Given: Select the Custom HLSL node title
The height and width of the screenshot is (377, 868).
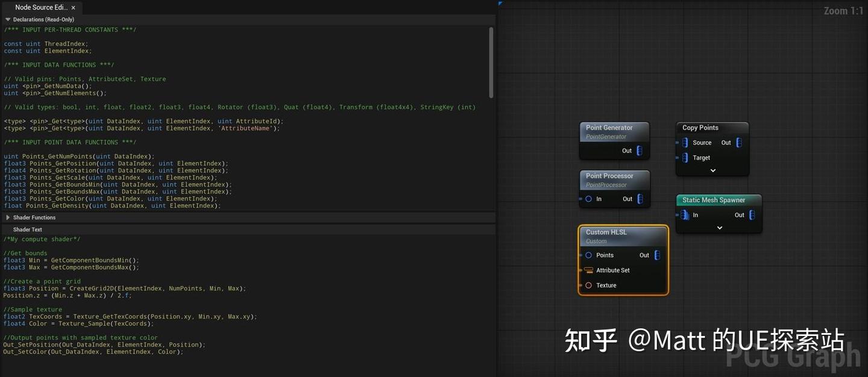Looking at the screenshot, I should [x=606, y=232].
